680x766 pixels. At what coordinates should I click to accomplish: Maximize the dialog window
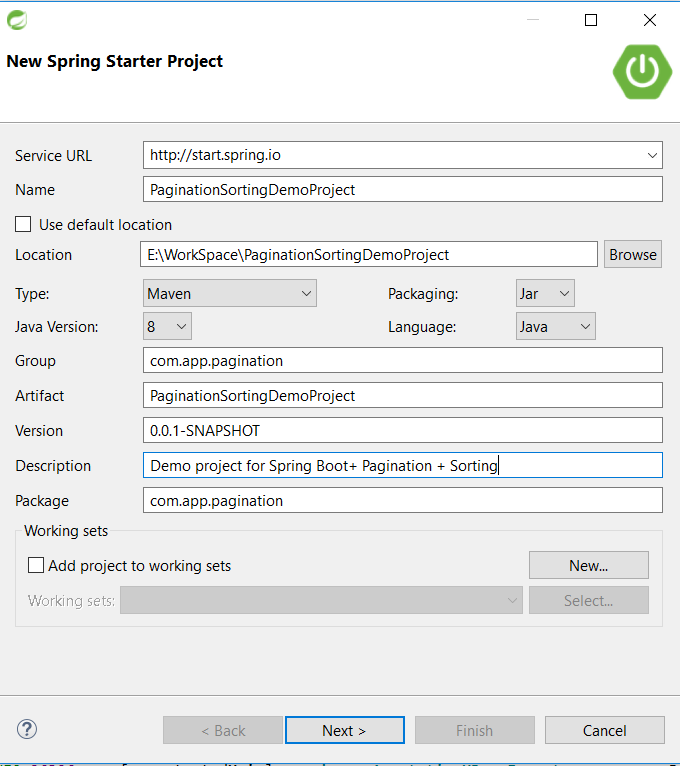591,20
